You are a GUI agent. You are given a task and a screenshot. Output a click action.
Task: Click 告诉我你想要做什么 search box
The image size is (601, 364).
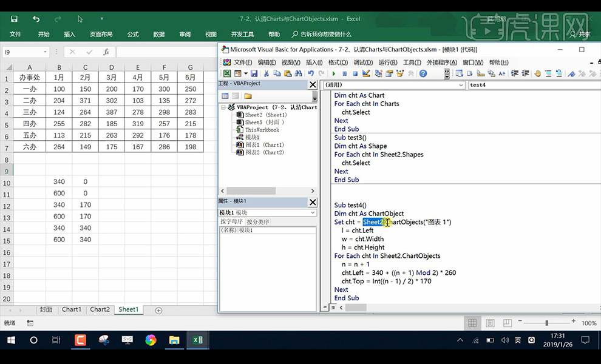[x=322, y=35]
